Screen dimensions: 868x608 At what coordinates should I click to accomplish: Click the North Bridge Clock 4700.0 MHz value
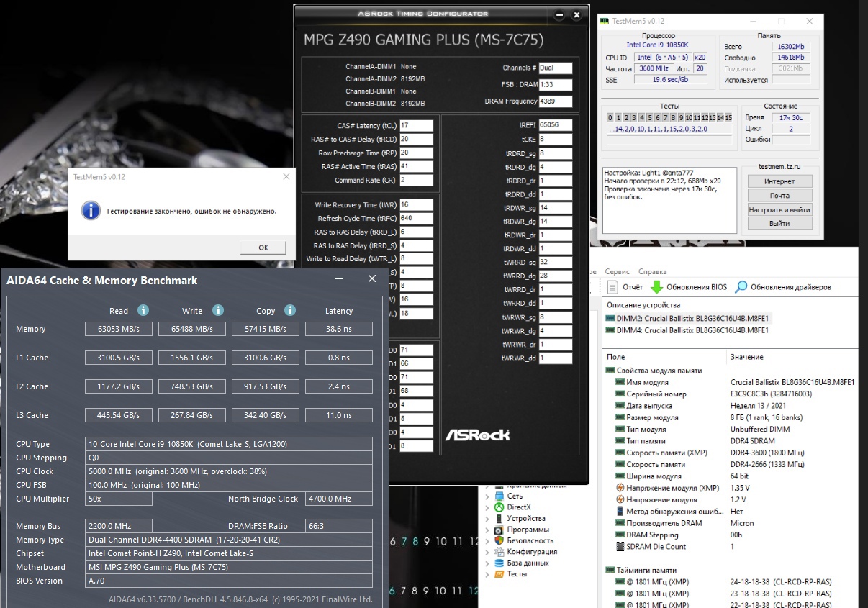tap(339, 499)
